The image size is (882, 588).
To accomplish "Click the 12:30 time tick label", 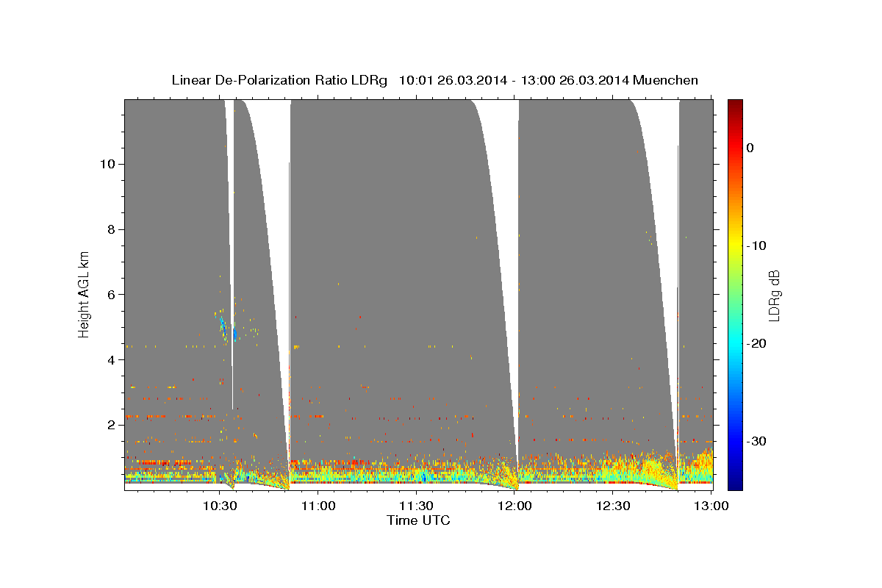I will (612, 506).
